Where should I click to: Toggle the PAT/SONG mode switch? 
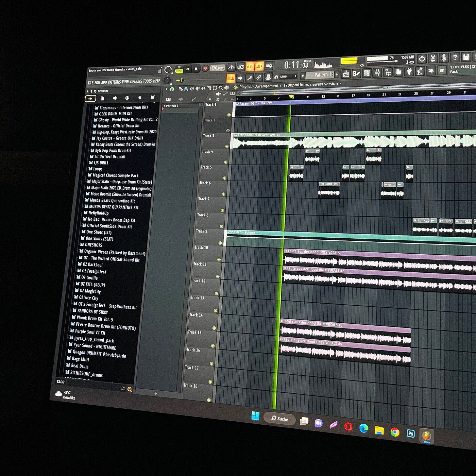point(179,69)
